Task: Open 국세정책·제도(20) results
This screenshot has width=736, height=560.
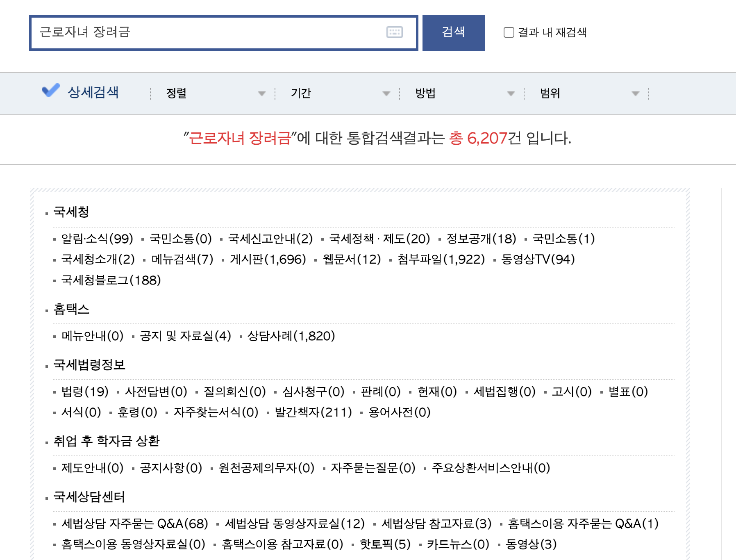Action: [x=380, y=239]
